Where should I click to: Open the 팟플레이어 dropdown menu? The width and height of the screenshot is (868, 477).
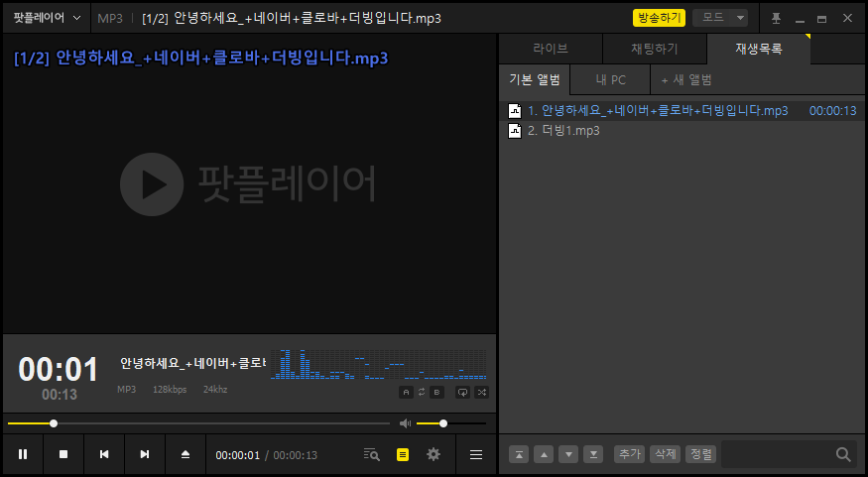point(47,18)
